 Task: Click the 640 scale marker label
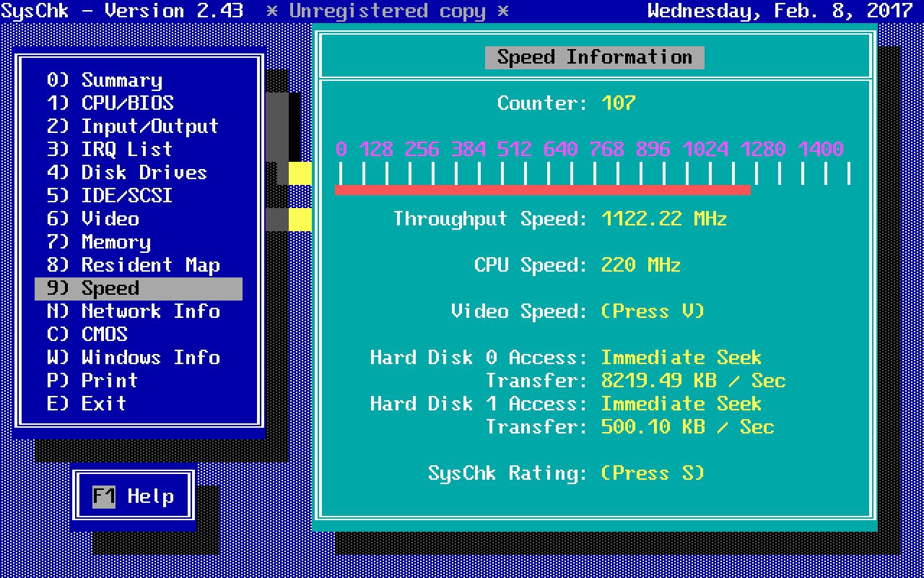coord(561,150)
